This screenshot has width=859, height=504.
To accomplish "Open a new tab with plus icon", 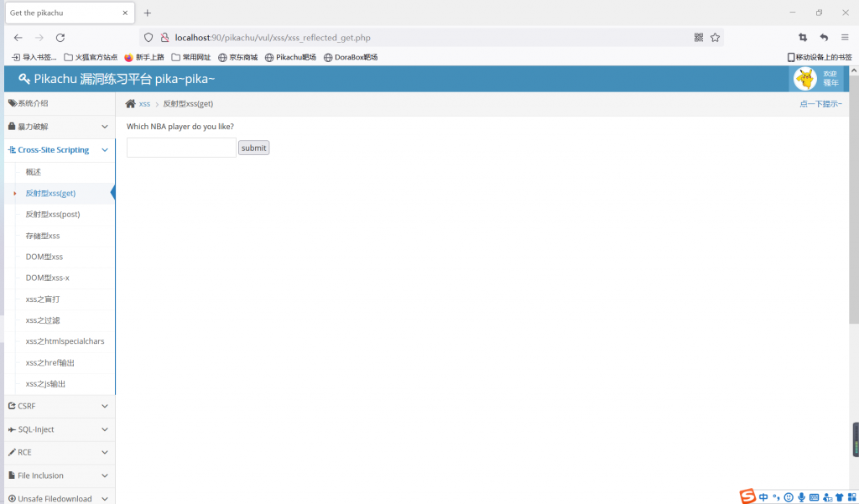I will click(148, 13).
